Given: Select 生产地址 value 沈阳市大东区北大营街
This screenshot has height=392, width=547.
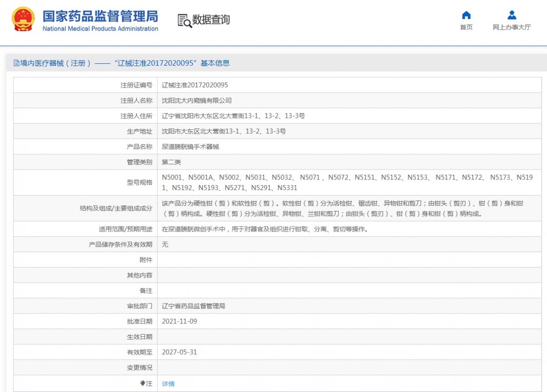Looking at the screenshot, I should click(224, 131).
